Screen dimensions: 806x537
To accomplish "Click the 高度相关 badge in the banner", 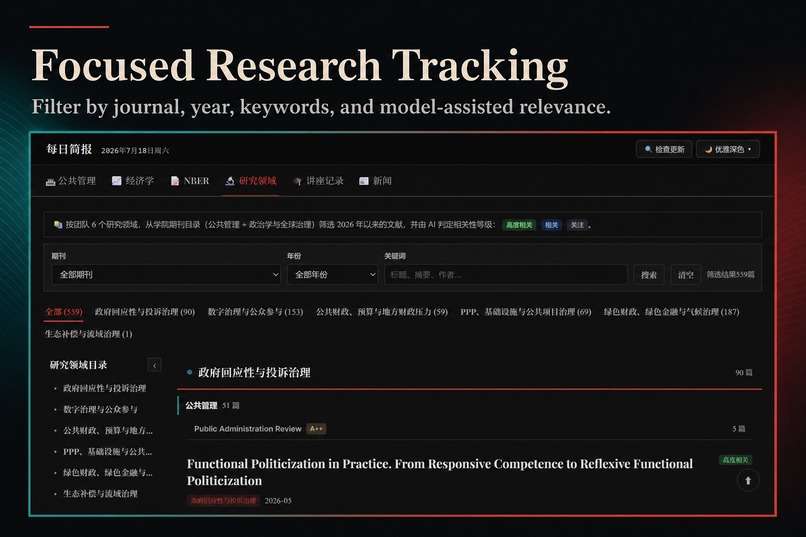I will [x=519, y=225].
